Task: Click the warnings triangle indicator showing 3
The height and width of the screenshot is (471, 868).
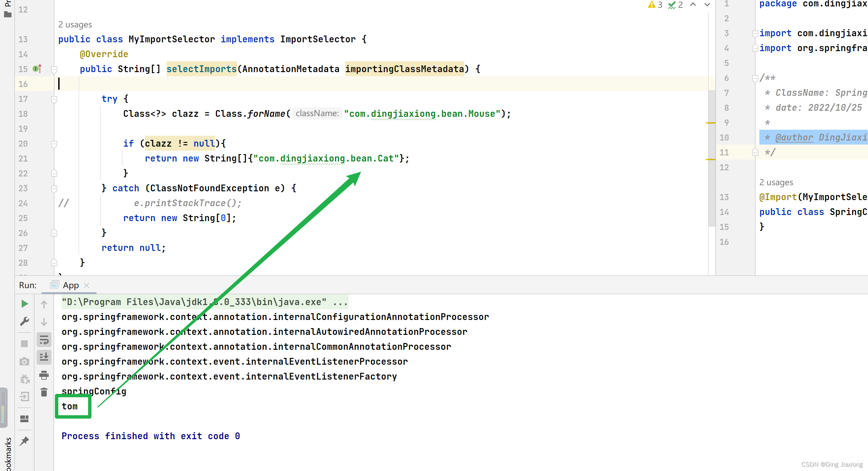Action: tap(655, 5)
